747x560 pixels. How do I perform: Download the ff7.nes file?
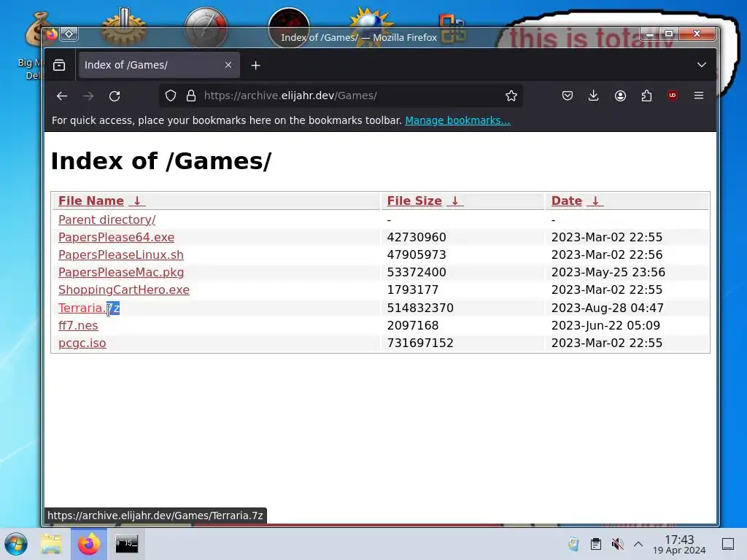(x=78, y=326)
